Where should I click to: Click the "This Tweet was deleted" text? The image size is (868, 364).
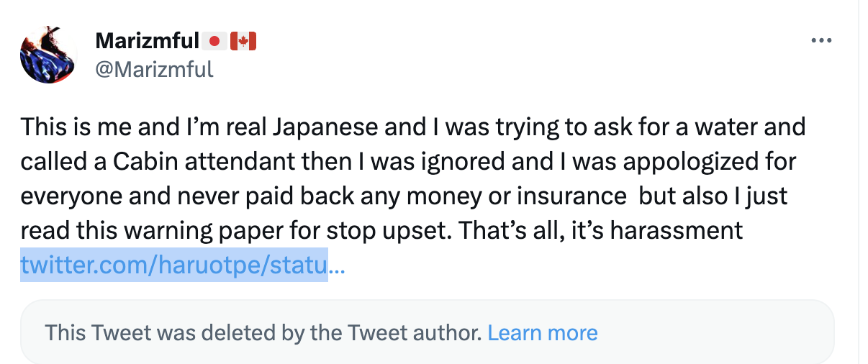(263, 333)
